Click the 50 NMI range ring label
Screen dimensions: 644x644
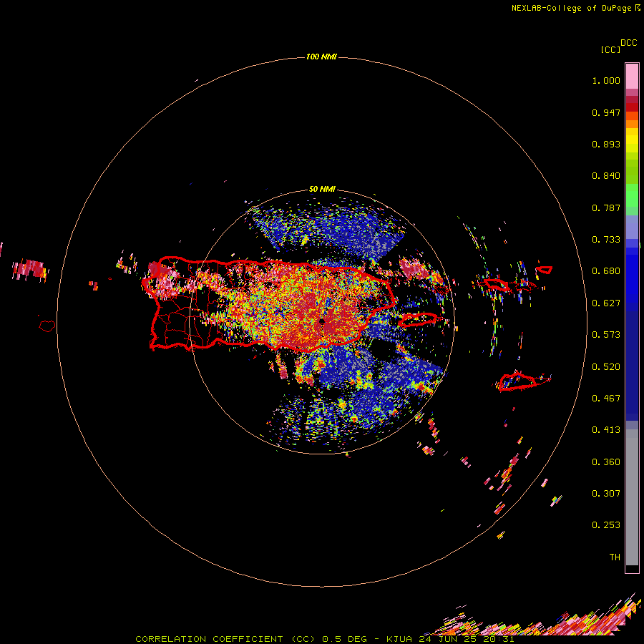click(x=322, y=190)
